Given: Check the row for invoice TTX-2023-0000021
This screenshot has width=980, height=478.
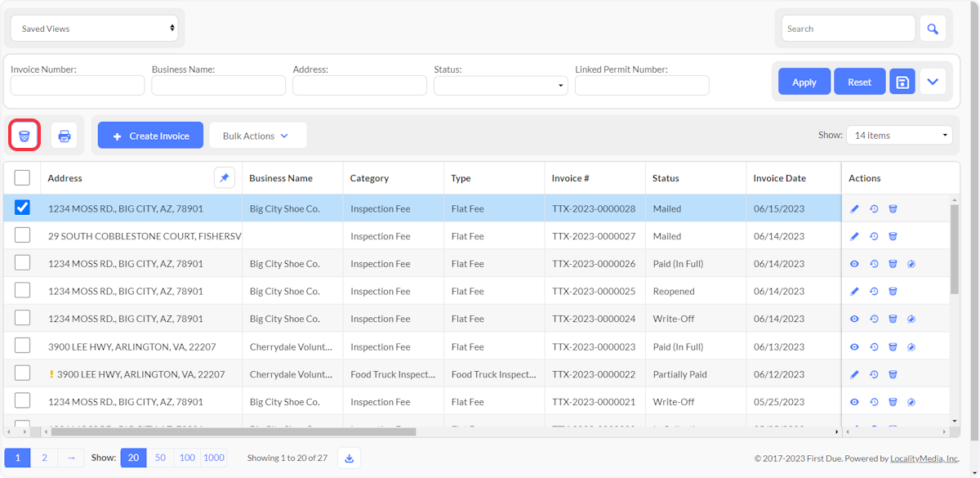Looking at the screenshot, I should pos(22,400).
